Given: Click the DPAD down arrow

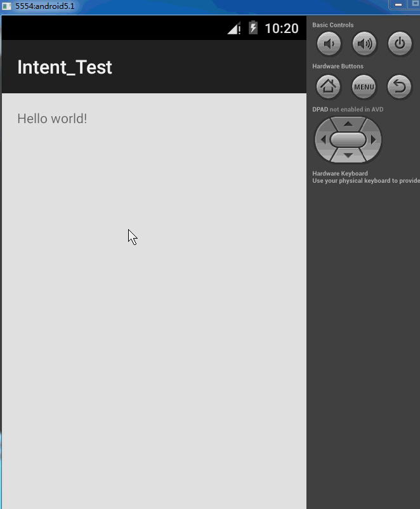Looking at the screenshot, I should click(348, 155).
